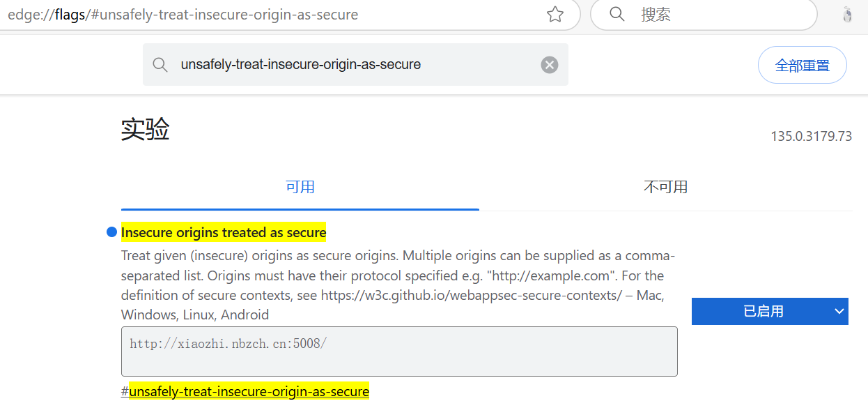868x401 pixels.
Task: Open the mouse gesture extension icon
Action: (x=848, y=15)
